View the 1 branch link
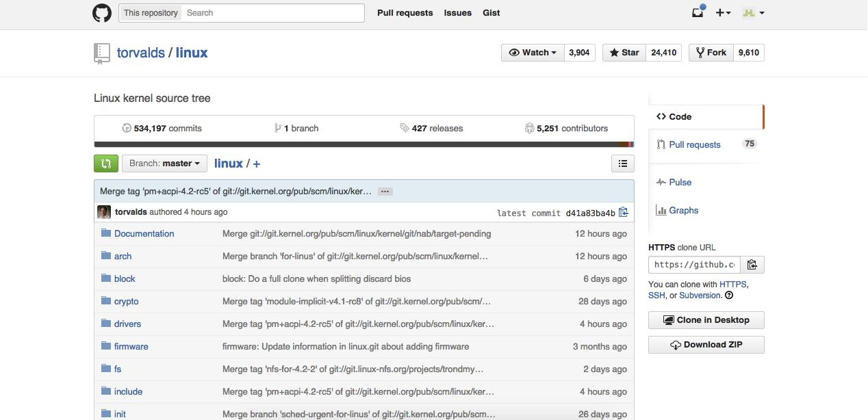 point(296,128)
